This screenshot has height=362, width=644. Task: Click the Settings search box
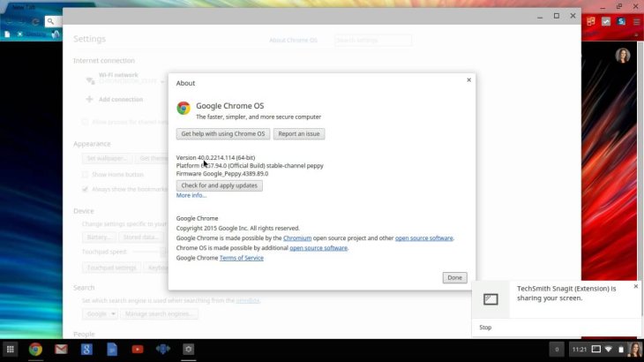(373, 41)
